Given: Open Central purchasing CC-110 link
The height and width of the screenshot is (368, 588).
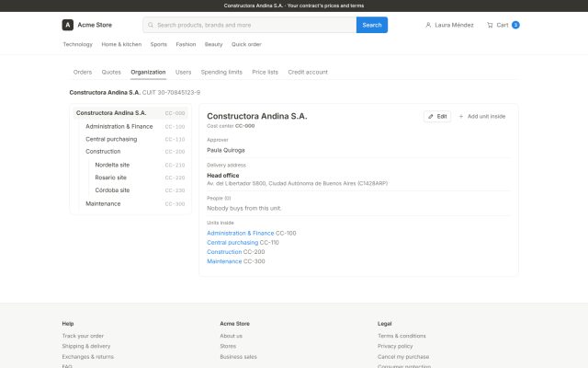Looking at the screenshot, I should (232, 243).
